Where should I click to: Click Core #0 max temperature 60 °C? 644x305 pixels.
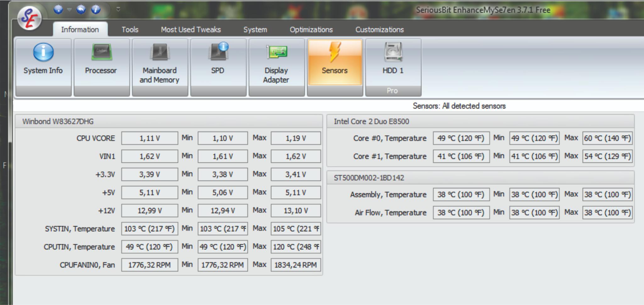pyautogui.click(x=608, y=138)
